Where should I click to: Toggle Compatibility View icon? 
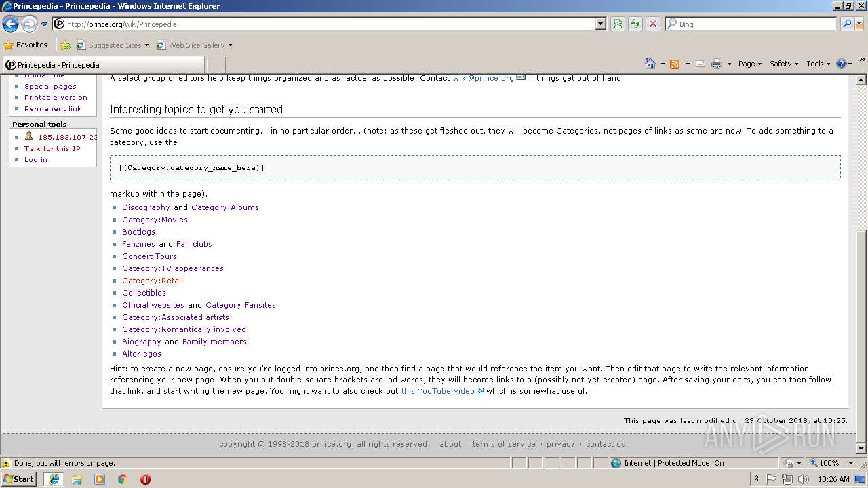pos(618,24)
